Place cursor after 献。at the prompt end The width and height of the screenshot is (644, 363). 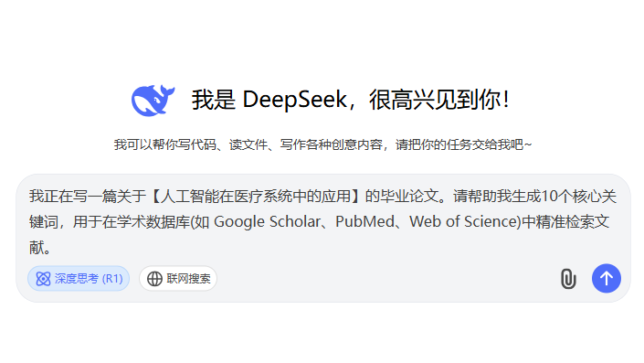[51, 248]
